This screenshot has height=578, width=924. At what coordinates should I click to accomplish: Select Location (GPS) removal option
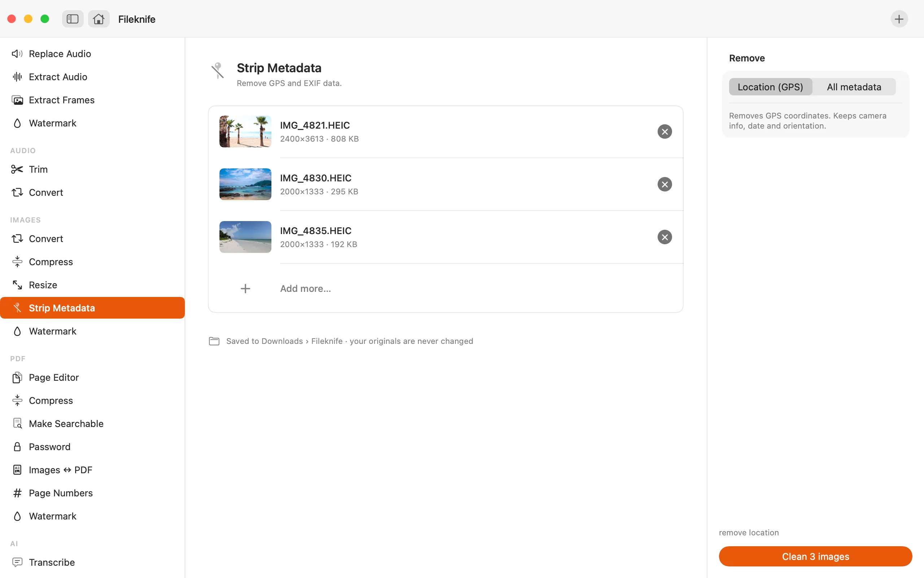pyautogui.click(x=771, y=87)
